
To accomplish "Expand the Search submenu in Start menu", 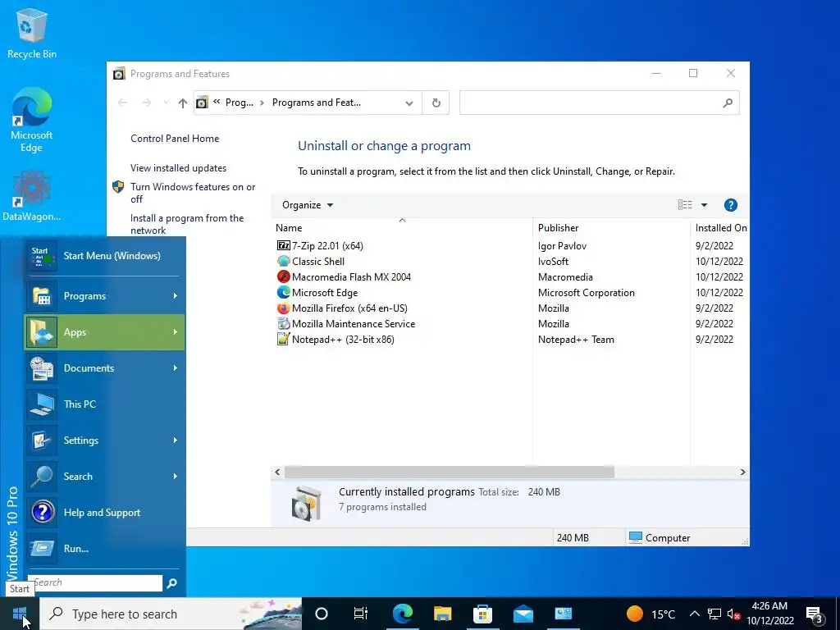I will coord(104,477).
